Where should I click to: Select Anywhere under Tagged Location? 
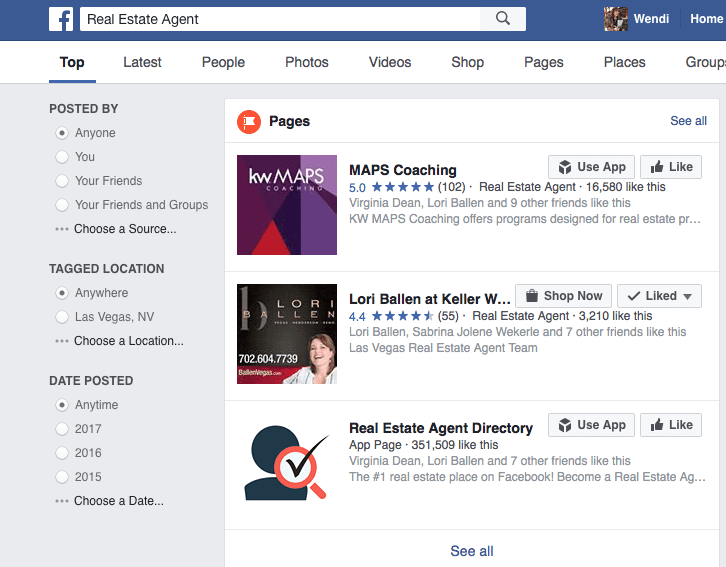(x=62, y=293)
